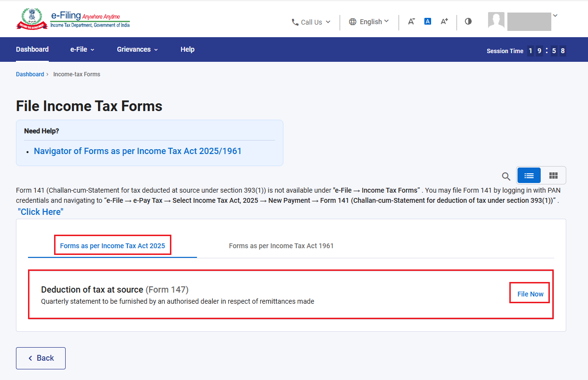The image size is (588, 380).
Task: Switch to grid view layout
Action: (553, 176)
